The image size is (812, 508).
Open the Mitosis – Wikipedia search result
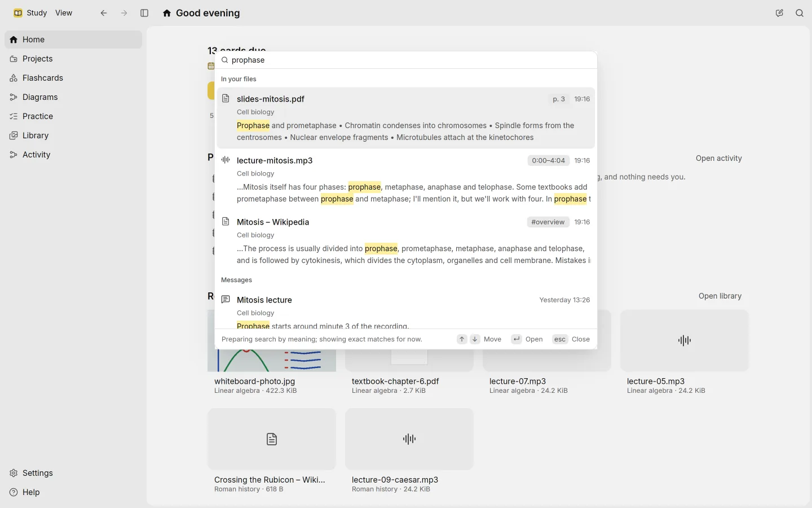tap(406, 241)
